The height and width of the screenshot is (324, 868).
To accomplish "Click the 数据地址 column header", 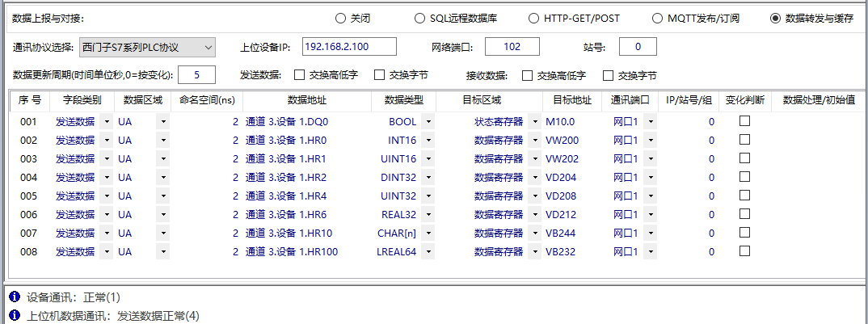I will [x=307, y=101].
